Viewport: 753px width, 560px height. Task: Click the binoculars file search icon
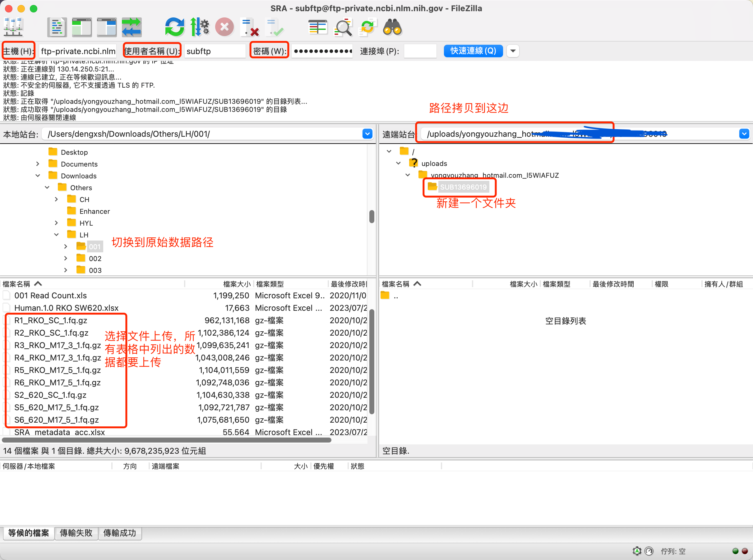point(392,27)
